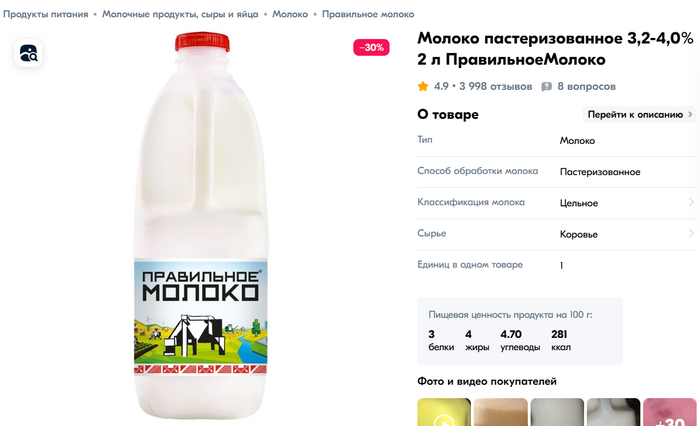Click the −30% discount badge
This screenshot has width=700, height=426.
371,47
